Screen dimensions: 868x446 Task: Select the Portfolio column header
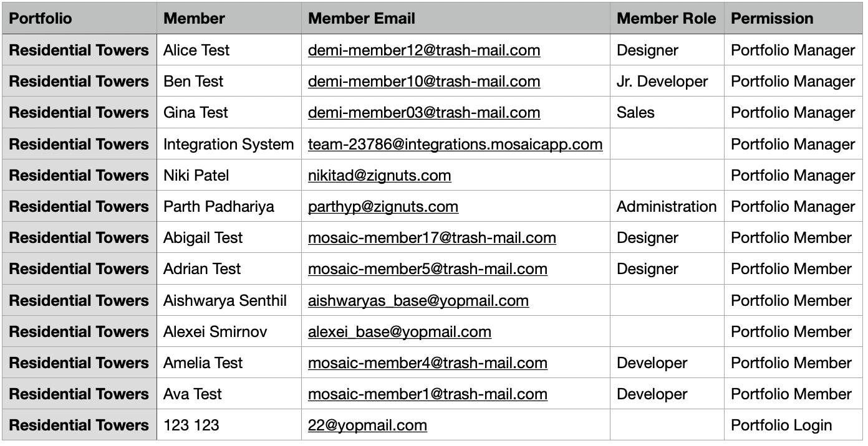[x=79, y=18]
